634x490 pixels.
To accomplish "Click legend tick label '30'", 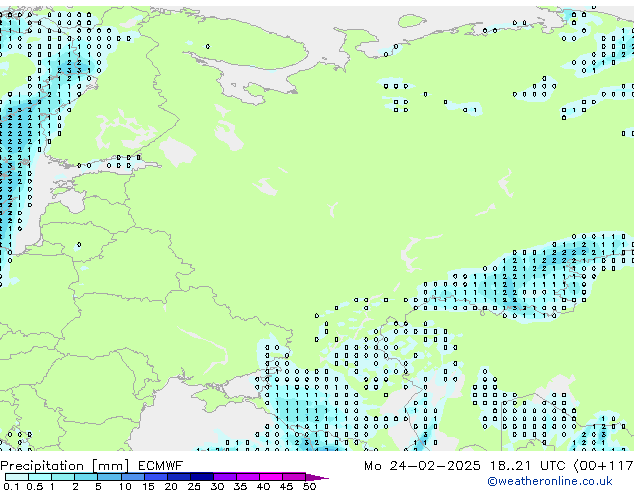I will coord(217,486).
